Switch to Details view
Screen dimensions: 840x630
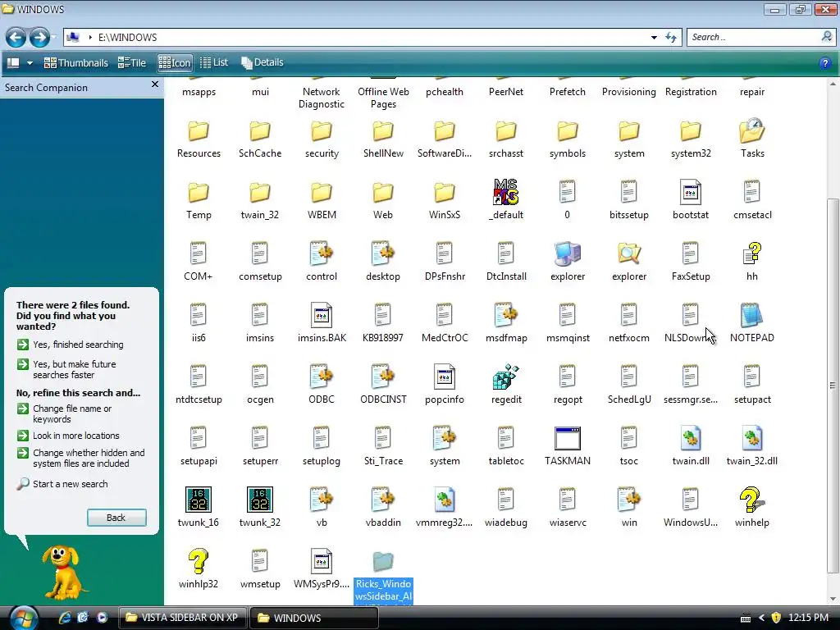pyautogui.click(x=262, y=62)
